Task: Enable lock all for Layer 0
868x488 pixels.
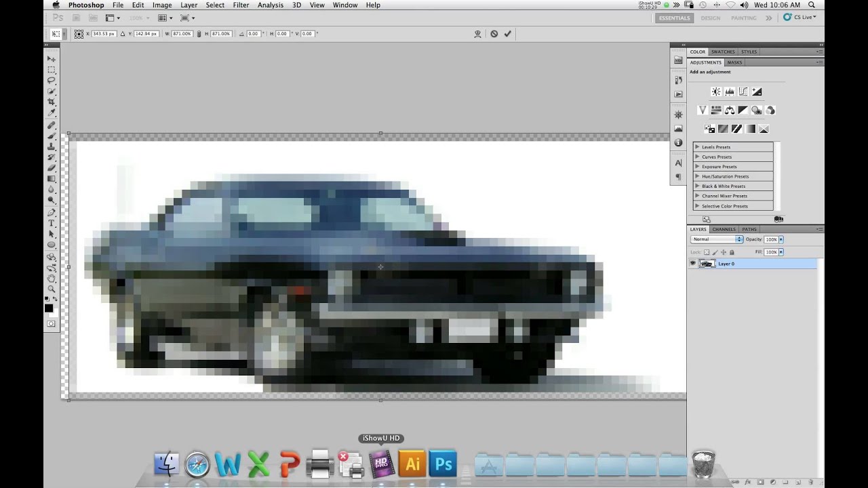Action: pyautogui.click(x=732, y=252)
